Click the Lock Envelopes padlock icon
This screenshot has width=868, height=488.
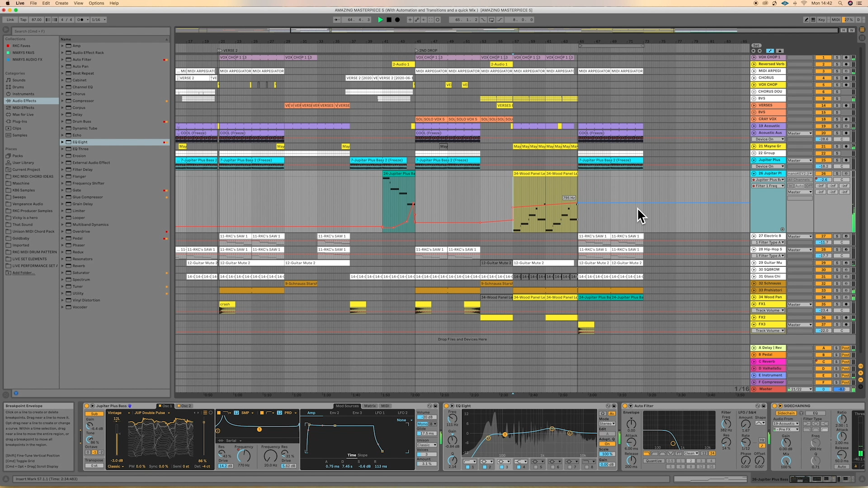(x=779, y=51)
